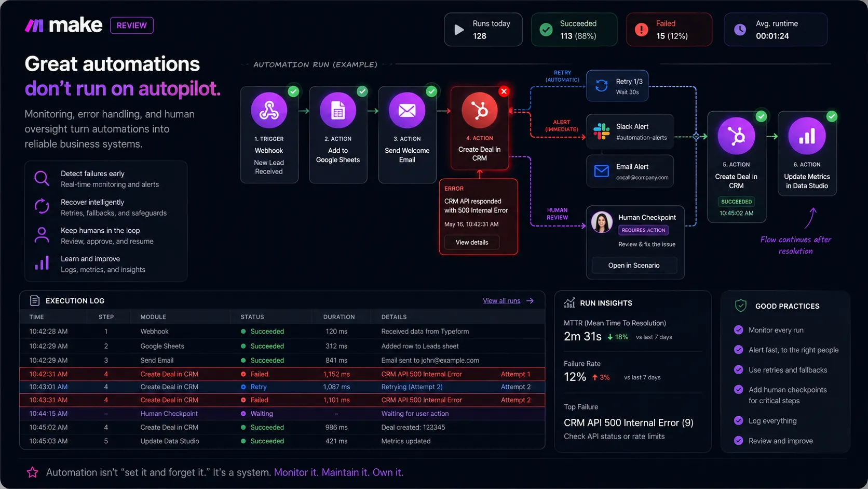Select the 10:43:31 AM failed log row

tap(282, 400)
